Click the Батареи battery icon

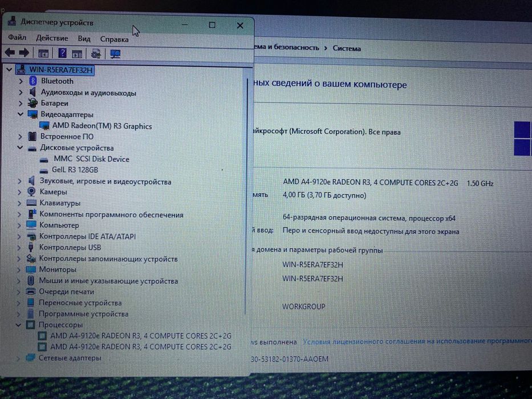click(33, 103)
